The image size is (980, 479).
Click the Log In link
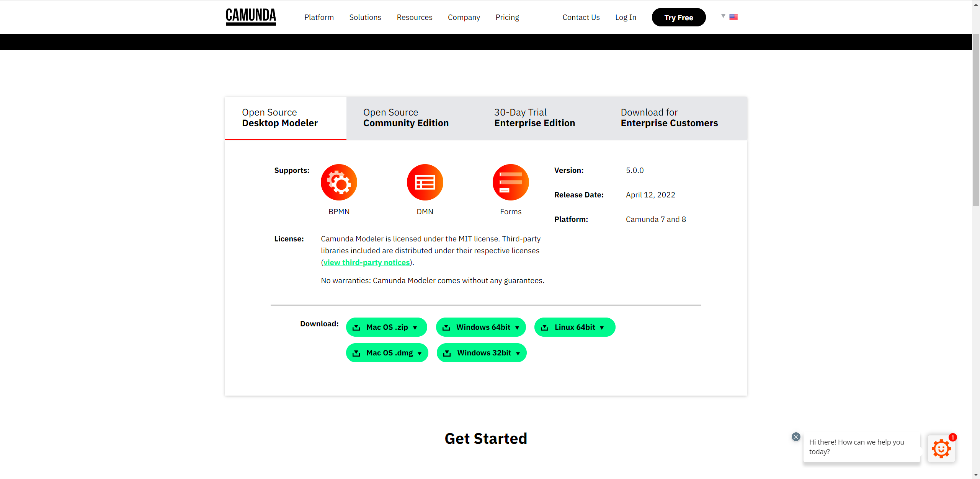[x=626, y=17]
